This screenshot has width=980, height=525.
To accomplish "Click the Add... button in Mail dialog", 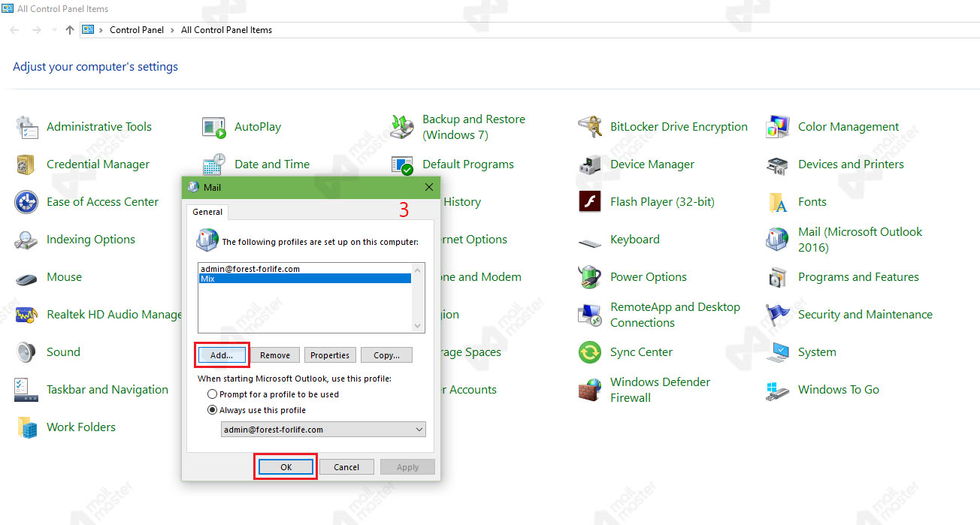I will pyautogui.click(x=222, y=355).
